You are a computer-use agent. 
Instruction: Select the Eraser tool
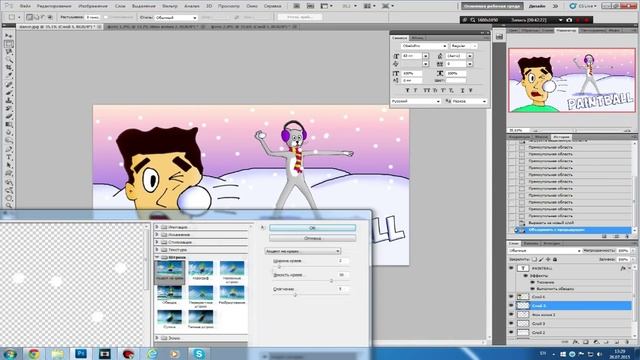(x=9, y=116)
